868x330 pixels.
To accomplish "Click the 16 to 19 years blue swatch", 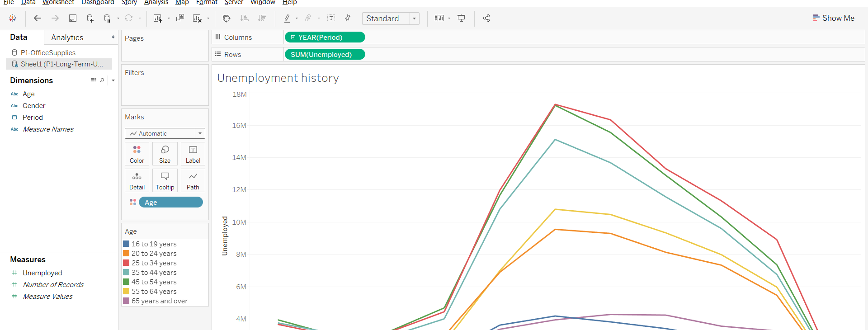I will [126, 244].
